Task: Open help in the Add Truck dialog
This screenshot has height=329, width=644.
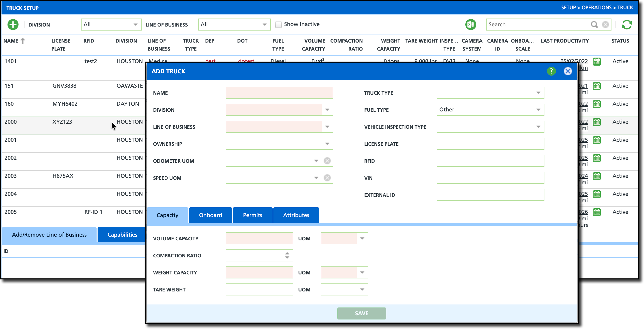Action: tap(551, 71)
